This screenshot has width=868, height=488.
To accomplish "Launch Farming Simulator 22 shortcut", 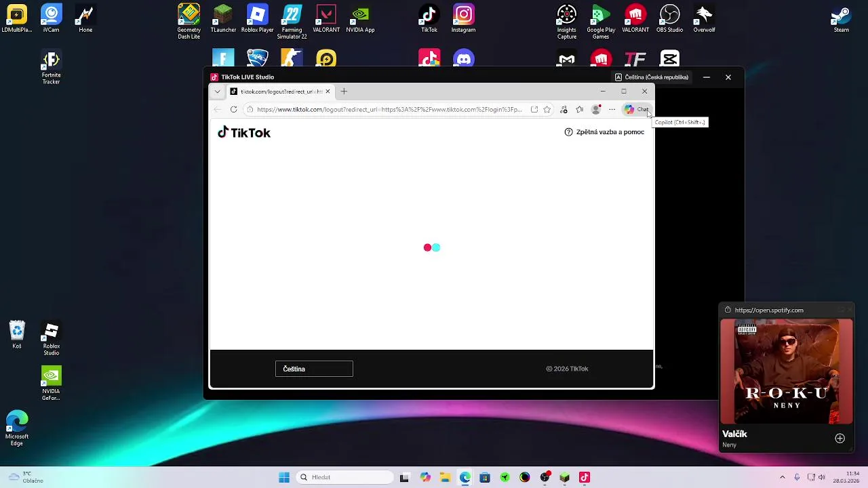I will click(292, 22).
